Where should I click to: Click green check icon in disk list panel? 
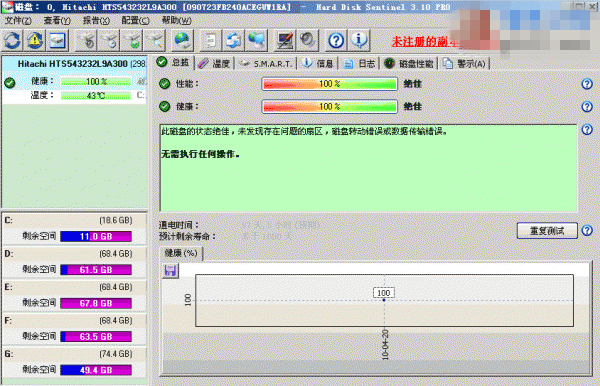pos(10,83)
